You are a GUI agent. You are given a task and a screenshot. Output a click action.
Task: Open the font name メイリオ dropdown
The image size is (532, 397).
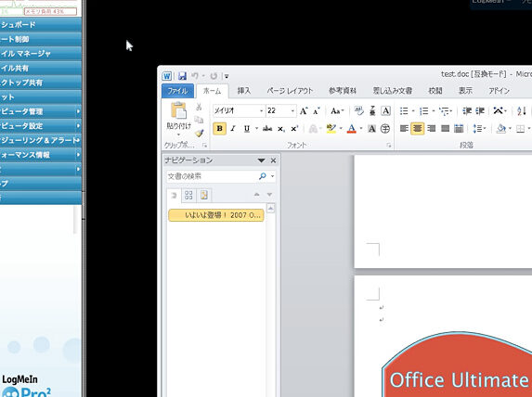click(261, 111)
